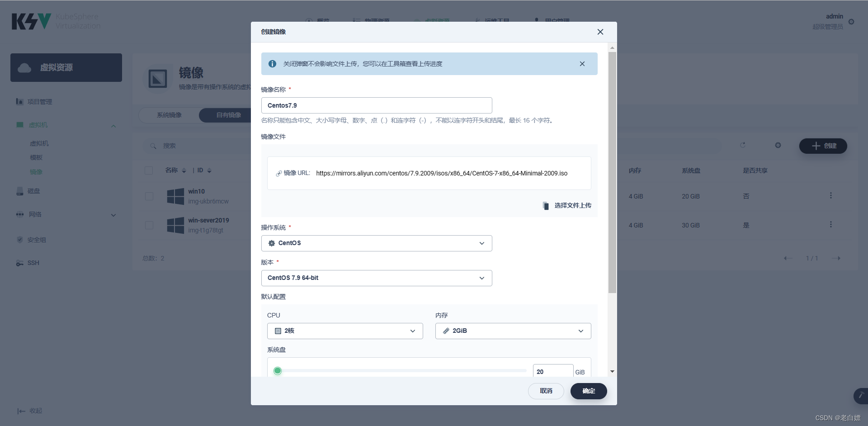Screen dimensions: 868x426
Task: Focus the system disk 20 GiB value field
Action: pyautogui.click(x=553, y=371)
